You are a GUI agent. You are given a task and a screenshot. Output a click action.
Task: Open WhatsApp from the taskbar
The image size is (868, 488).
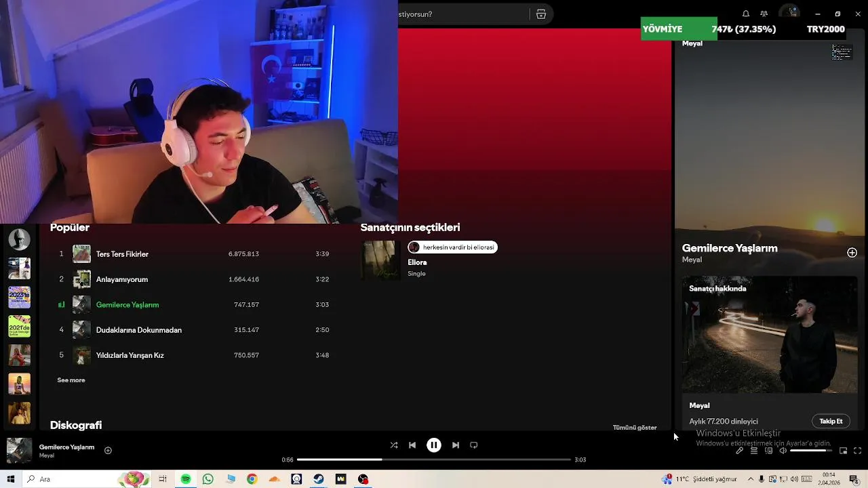tap(208, 479)
